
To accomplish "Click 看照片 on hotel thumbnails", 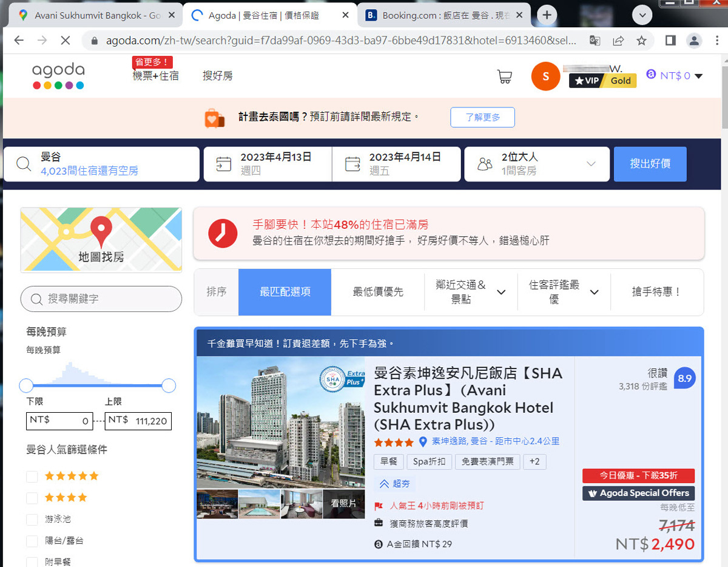I will 343,503.
